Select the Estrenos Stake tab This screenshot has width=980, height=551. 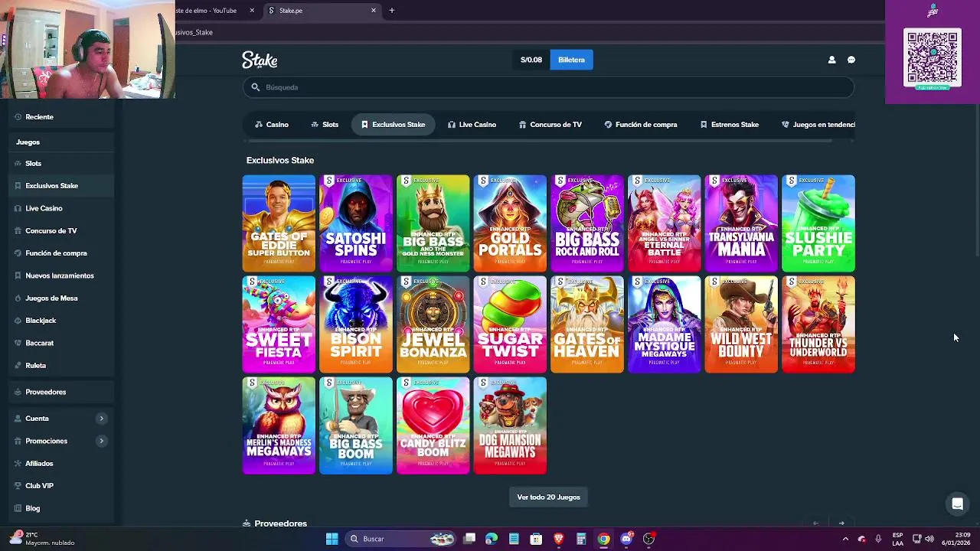[x=729, y=125]
